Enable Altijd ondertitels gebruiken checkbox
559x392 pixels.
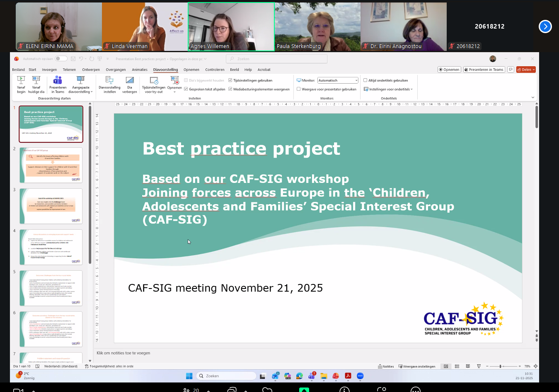pyautogui.click(x=365, y=80)
